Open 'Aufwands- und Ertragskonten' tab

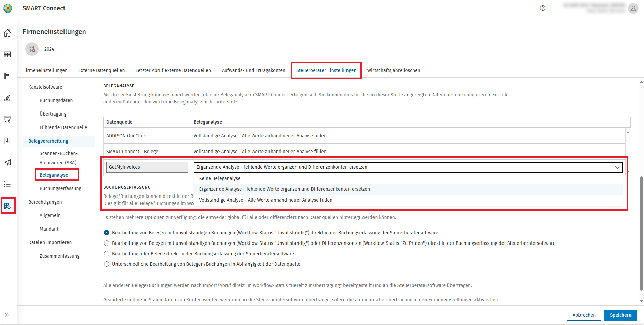[x=254, y=70]
